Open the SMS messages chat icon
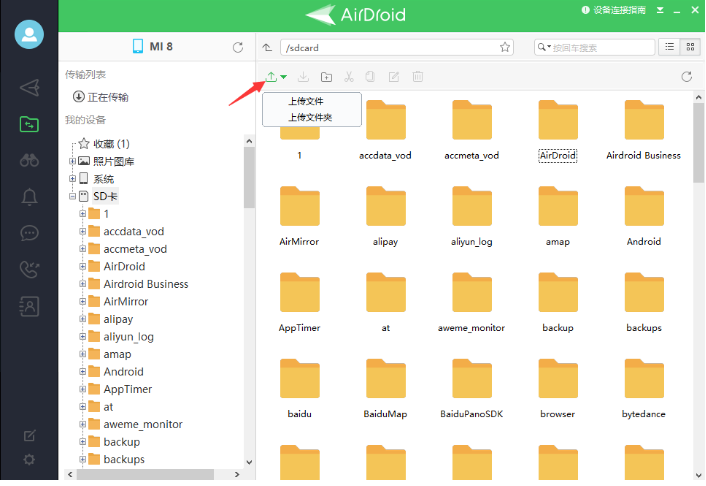This screenshot has width=706, height=486. click(x=29, y=233)
